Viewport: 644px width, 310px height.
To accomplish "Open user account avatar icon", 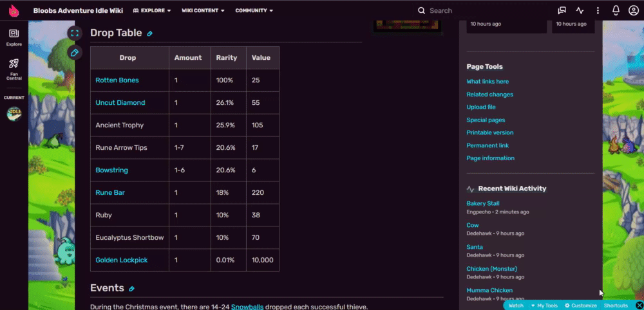I will 633,11.
